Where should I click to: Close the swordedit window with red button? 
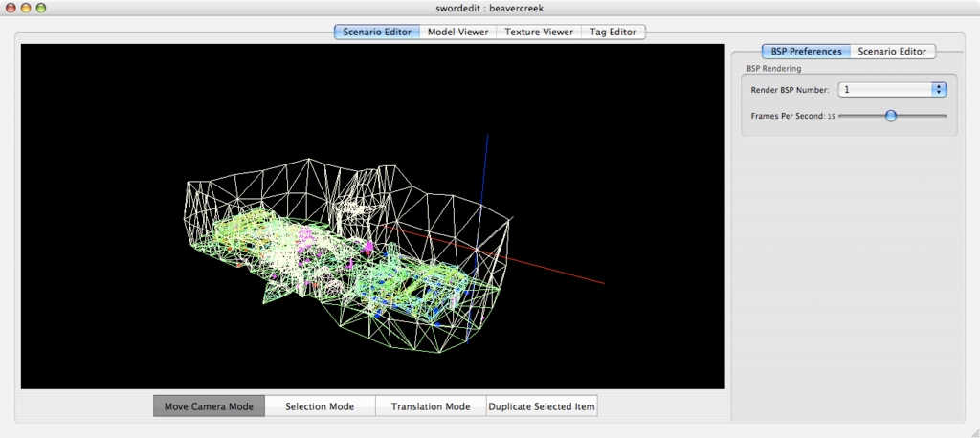tap(11, 8)
